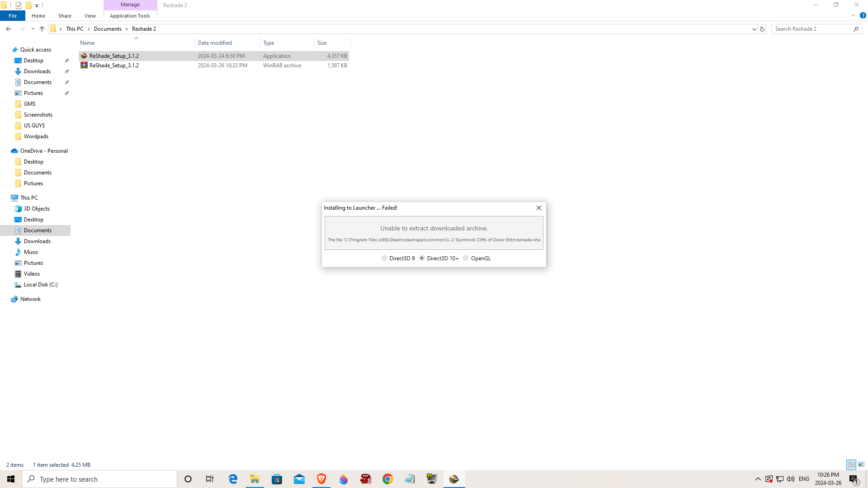868x488 pixels.
Task: Switch to ReShade installer taskbar icon
Action: pyautogui.click(x=454, y=479)
